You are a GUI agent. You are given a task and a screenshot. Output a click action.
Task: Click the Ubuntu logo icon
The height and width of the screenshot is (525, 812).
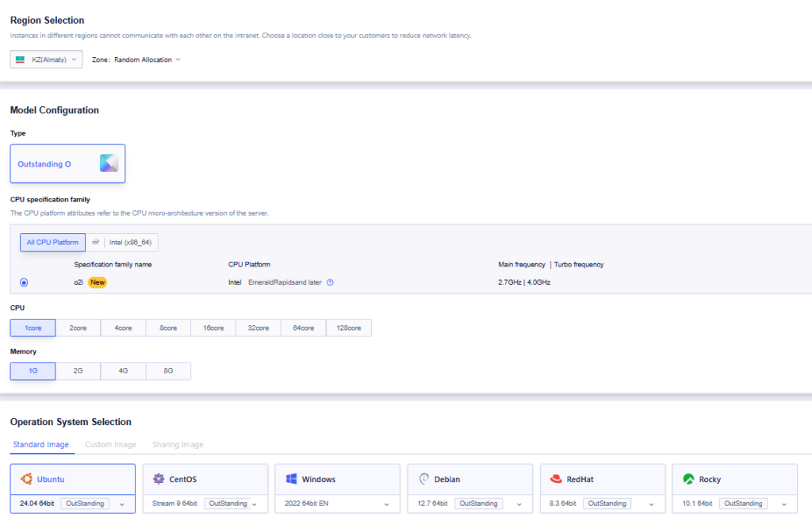tap(26, 479)
